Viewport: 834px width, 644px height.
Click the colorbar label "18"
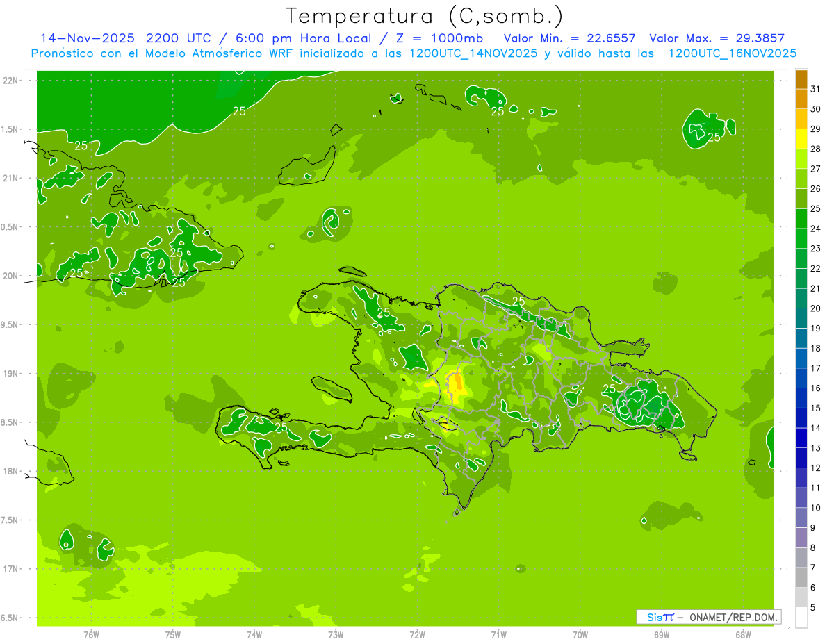point(816,348)
